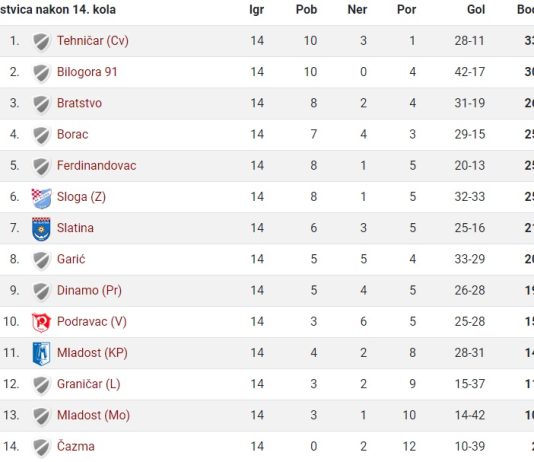Click the Sloga (Z) club crest
This screenshot has height=462, width=534.
point(42,198)
